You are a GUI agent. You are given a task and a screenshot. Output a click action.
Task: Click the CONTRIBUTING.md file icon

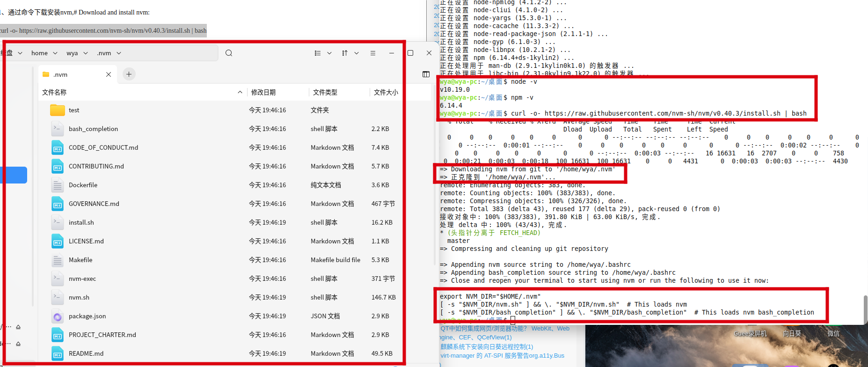(x=58, y=166)
